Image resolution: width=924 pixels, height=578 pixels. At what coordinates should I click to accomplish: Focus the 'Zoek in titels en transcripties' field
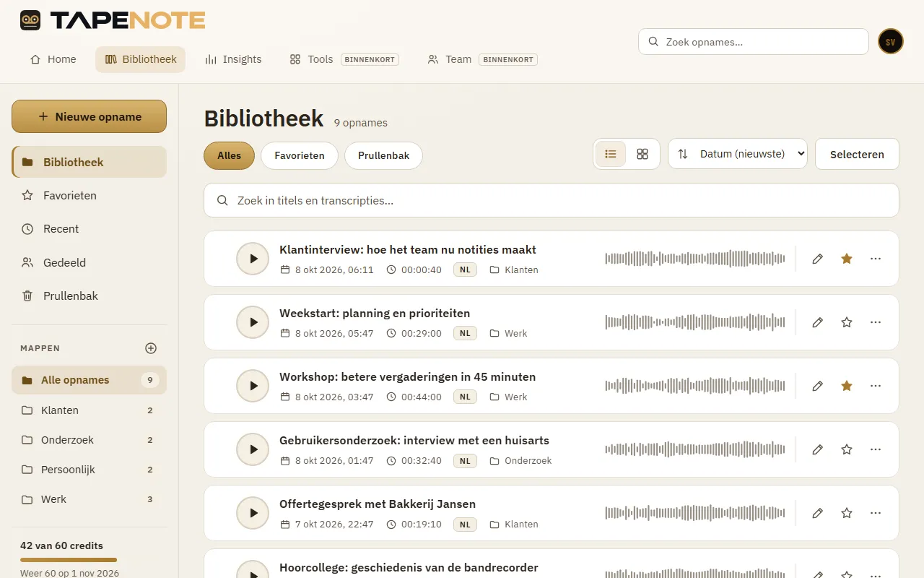[x=552, y=200]
